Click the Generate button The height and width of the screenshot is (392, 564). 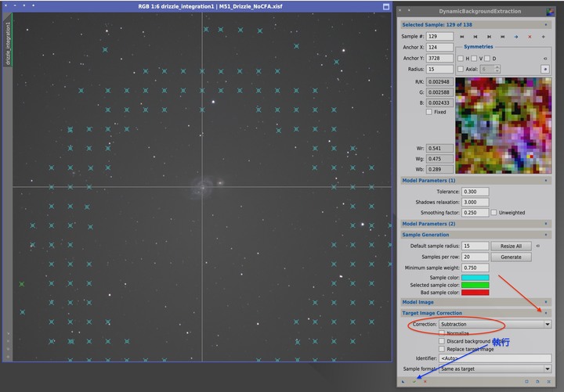[x=511, y=257]
